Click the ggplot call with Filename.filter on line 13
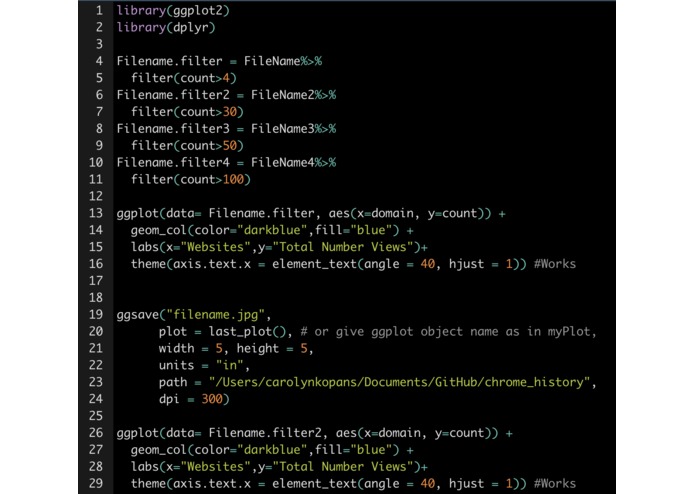This screenshot has height=494, width=695. point(311,214)
